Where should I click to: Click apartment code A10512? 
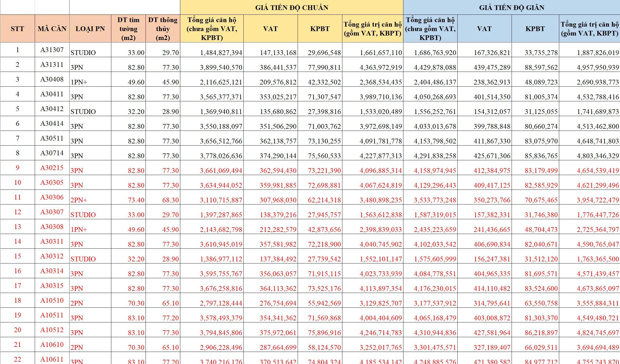[52, 330]
